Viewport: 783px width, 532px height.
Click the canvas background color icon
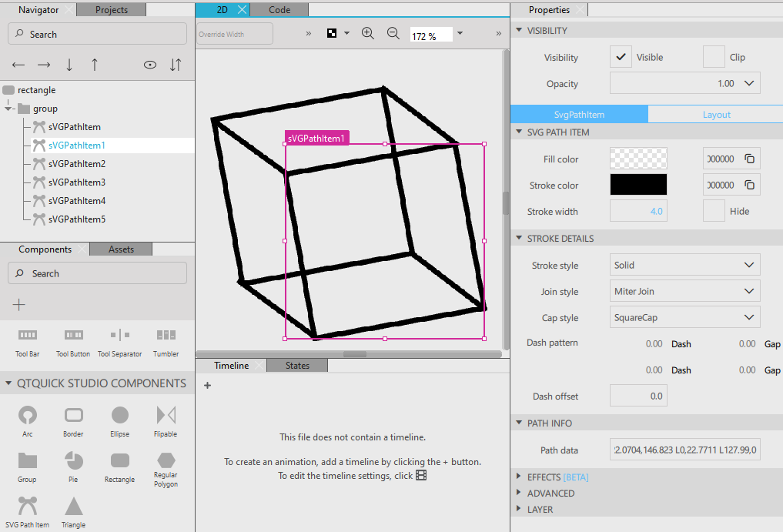(x=332, y=34)
